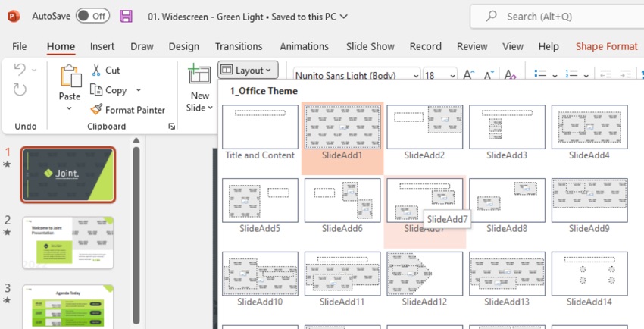Open the View tab

coord(513,46)
